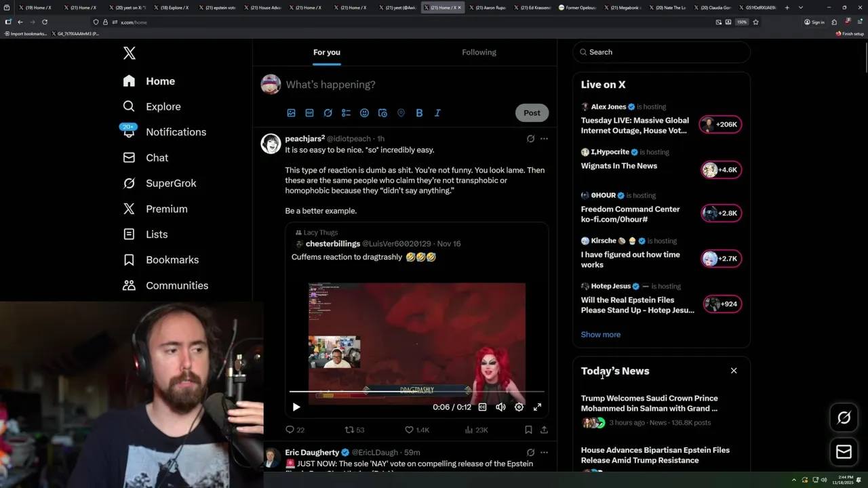This screenshot has height=488, width=868.
Task: Open the Trump Welcomes Saudi Crown Prince story
Action: point(649,403)
